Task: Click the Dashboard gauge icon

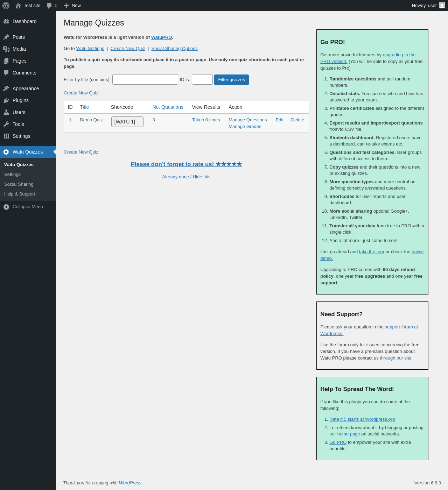Action: (x=6, y=21)
